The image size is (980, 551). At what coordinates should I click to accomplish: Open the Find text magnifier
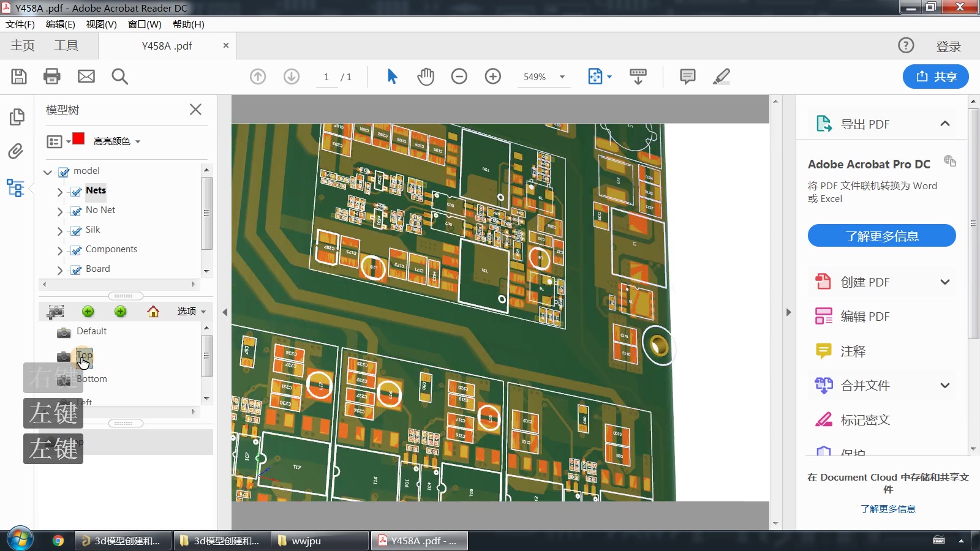point(120,77)
